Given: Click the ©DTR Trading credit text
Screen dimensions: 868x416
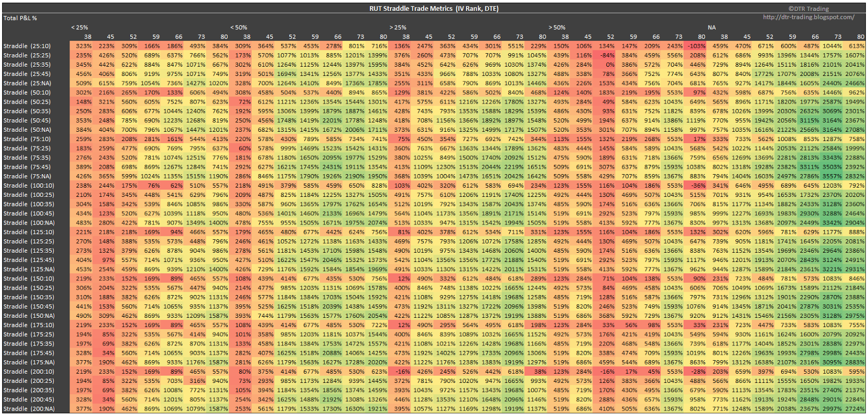Looking at the screenshot, I should (x=808, y=9).
